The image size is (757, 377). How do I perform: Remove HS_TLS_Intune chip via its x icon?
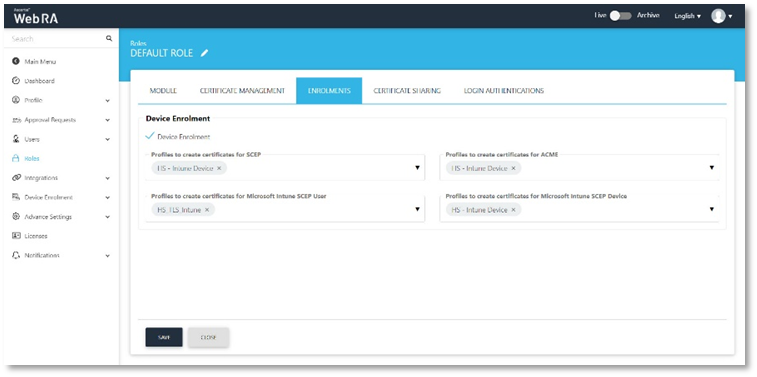pos(207,210)
